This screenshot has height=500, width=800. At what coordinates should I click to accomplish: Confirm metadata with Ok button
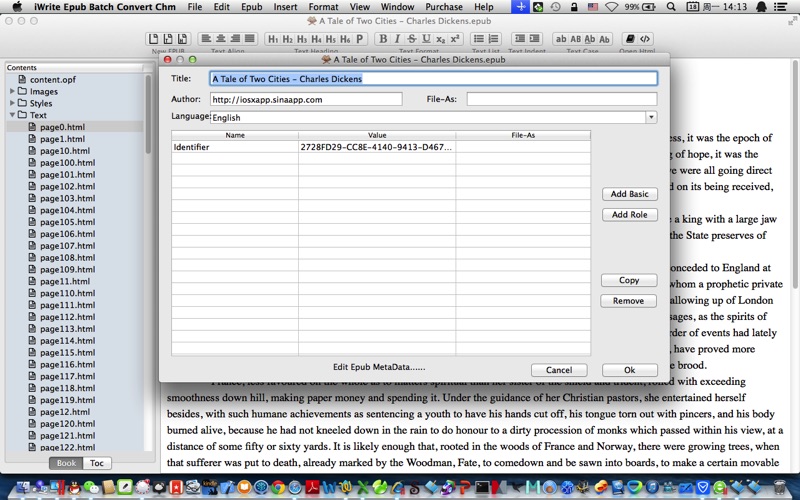pos(630,370)
